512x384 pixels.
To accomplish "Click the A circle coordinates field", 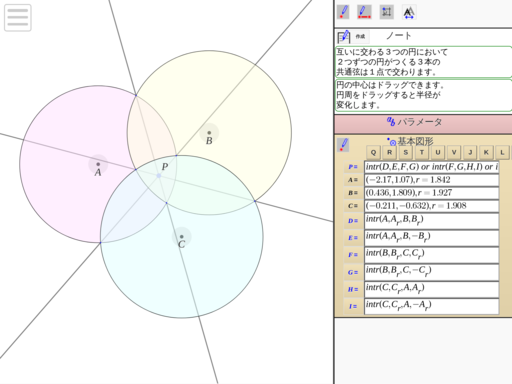I will point(432,180).
